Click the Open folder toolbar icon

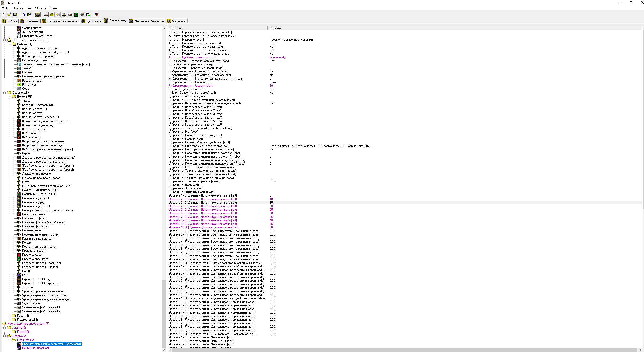tap(9, 15)
